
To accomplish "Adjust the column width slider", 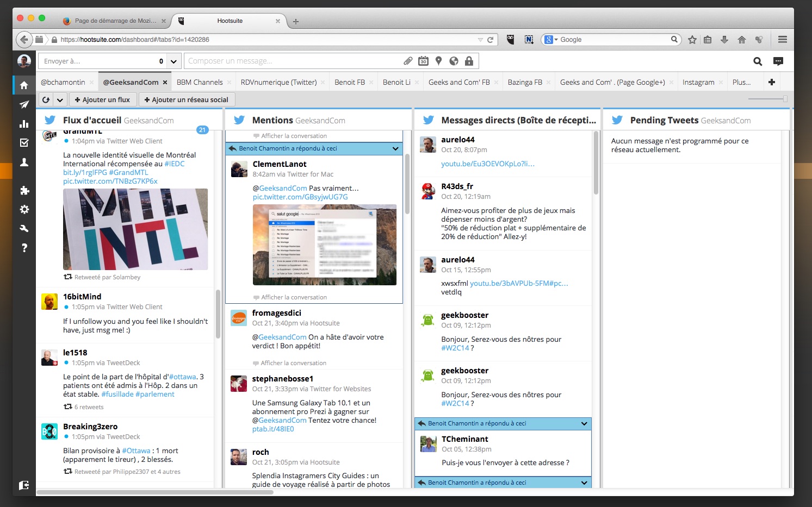I will tap(785, 99).
